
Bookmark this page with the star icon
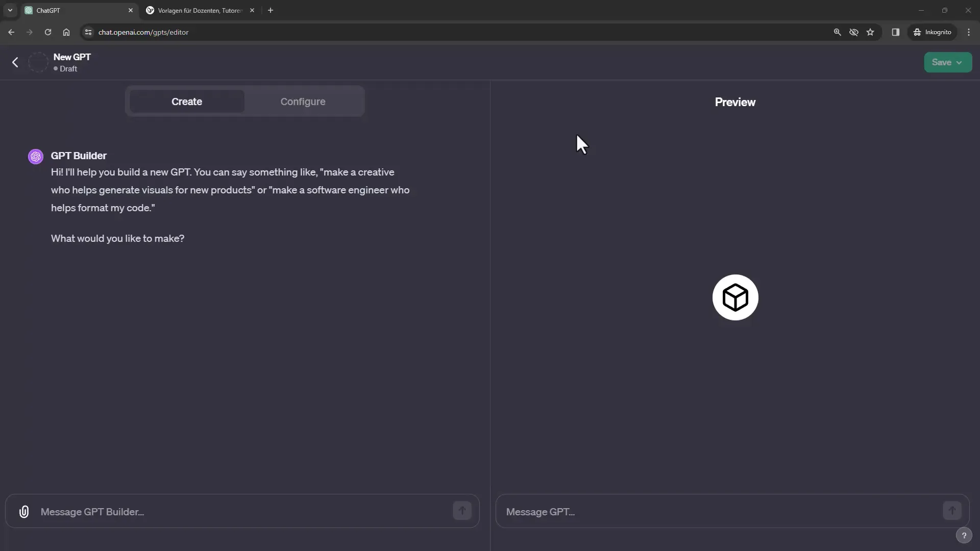(870, 32)
